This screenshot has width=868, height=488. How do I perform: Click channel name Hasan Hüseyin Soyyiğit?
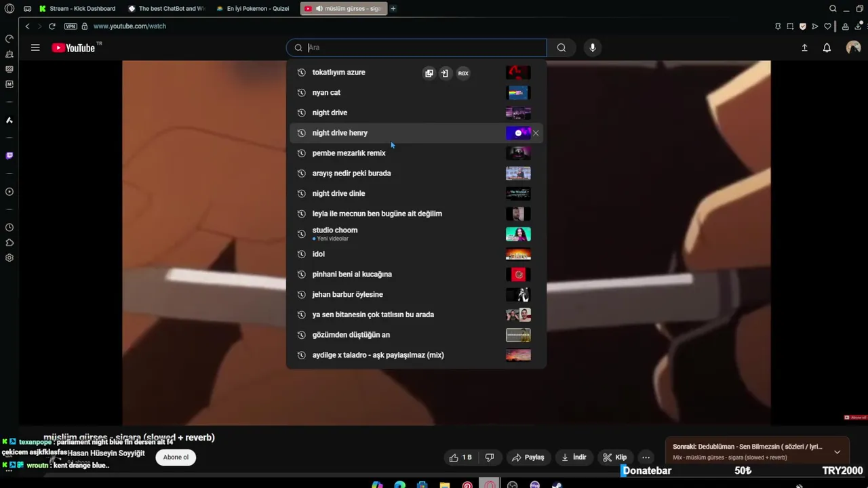pos(106,453)
